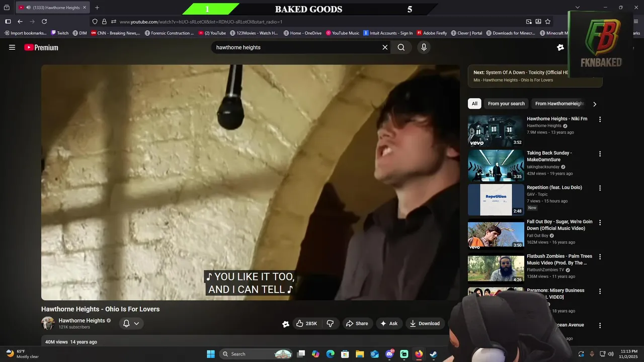Viewport: 644px width, 362px height.
Task: Open options for Paramore Misery Business
Action: click(x=600, y=291)
